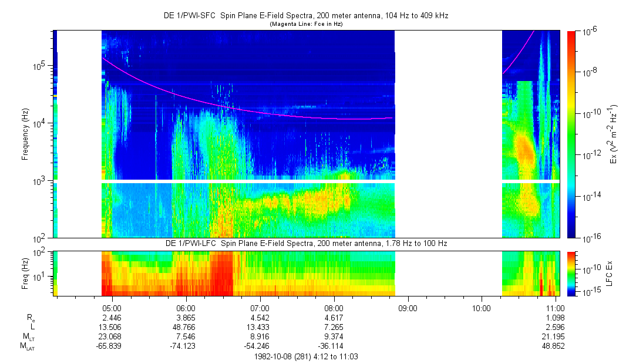The width and height of the screenshot is (636, 364).
Task: Select the 1982-10-08 date range caption
Action: point(305,356)
